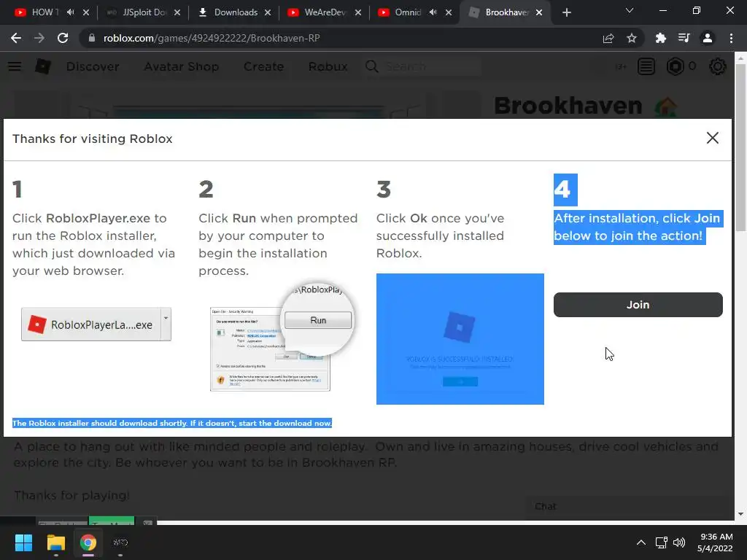Mute audio on the Omnid tab
Image resolution: width=747 pixels, height=560 pixels.
433,12
